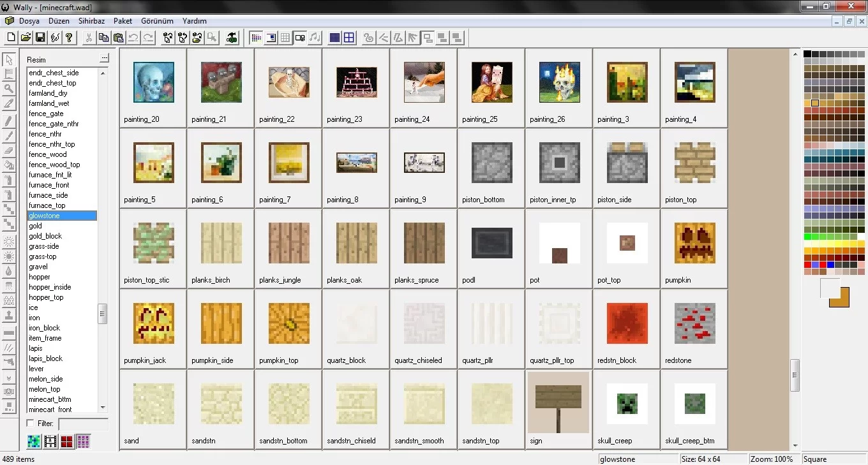Select the redstn_block thumbnail

[x=627, y=323]
